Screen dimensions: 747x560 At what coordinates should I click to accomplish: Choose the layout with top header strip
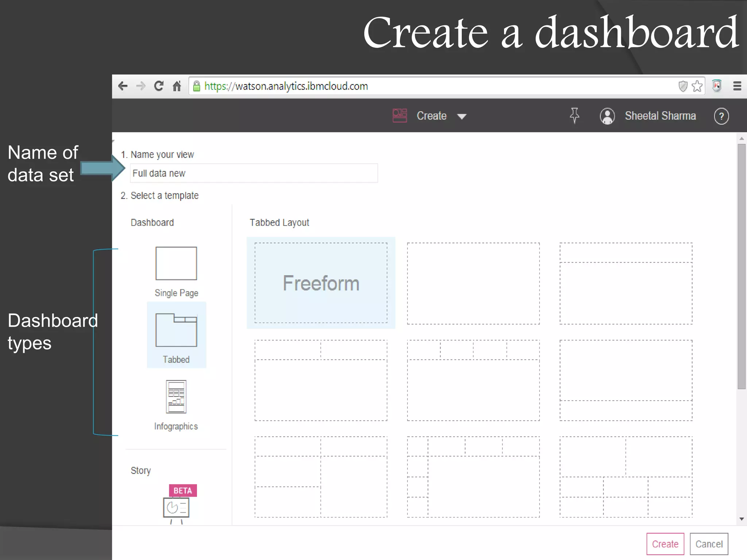tap(626, 283)
